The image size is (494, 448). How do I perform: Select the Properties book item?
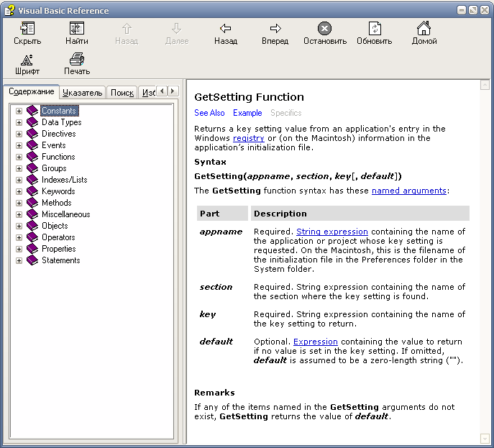click(x=58, y=249)
